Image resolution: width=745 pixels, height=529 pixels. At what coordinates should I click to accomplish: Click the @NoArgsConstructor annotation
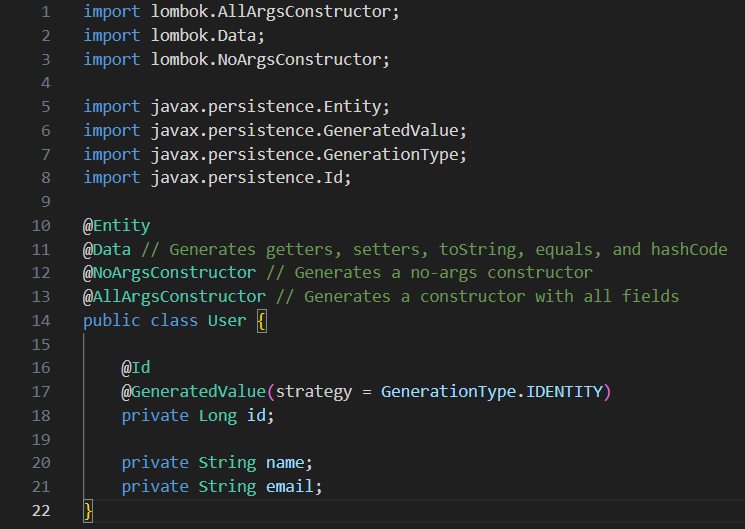169,273
